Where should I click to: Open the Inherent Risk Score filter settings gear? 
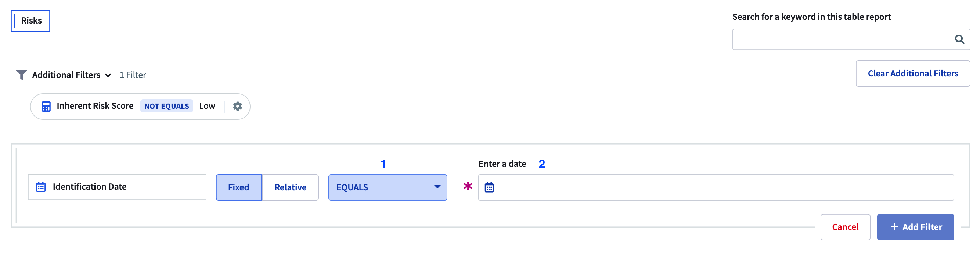tap(237, 106)
